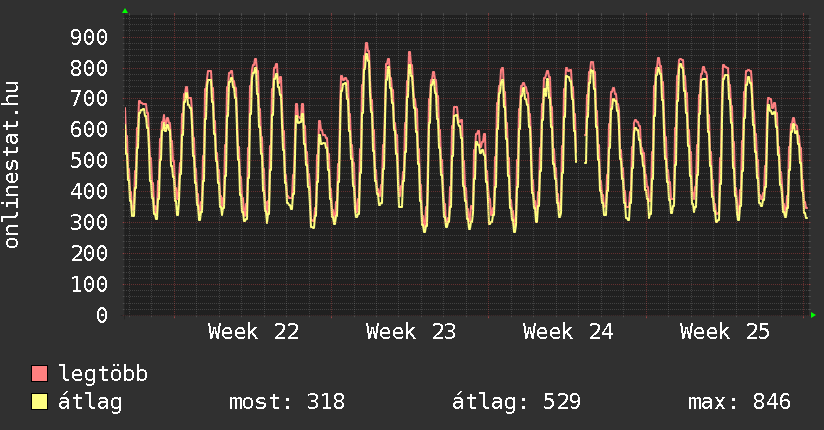Screen dimensions: 824x430
Task: Click the yellow átlag legend swatch
Action: (x=39, y=402)
